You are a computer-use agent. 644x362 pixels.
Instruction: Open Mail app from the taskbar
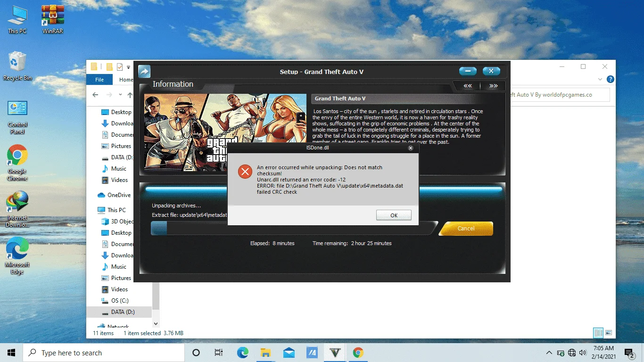coord(289,353)
